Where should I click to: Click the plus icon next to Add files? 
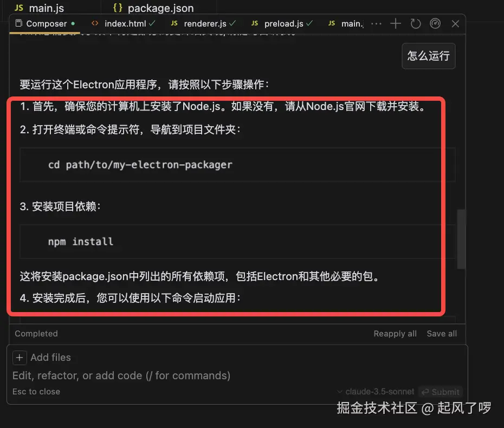coord(20,358)
